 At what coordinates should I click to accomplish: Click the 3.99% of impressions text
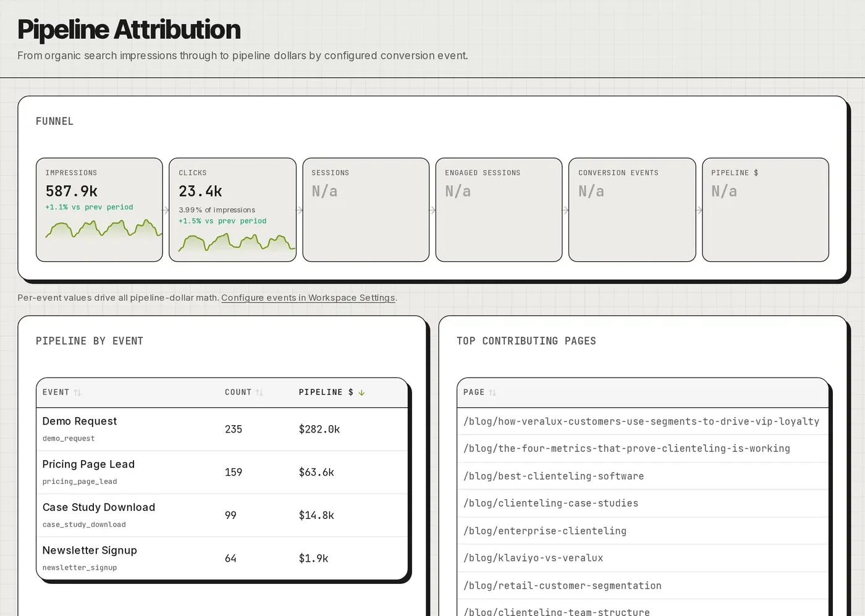[217, 210]
